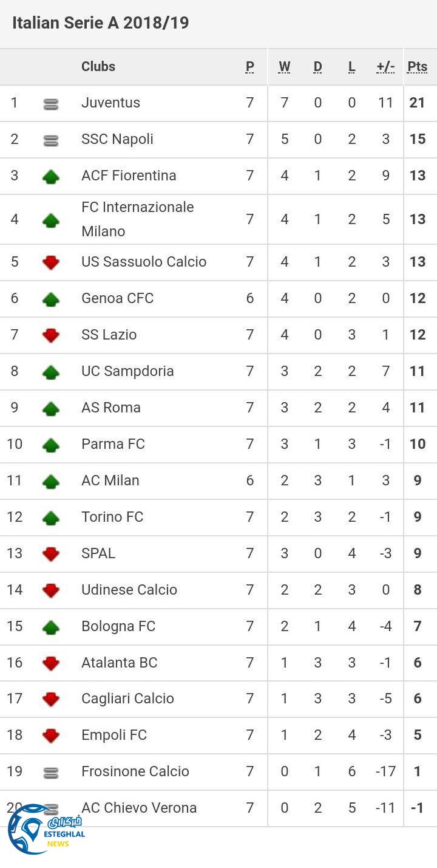Screen dimensions: 437x868
Task: Sort the table by Pts column header
Action: 417,67
